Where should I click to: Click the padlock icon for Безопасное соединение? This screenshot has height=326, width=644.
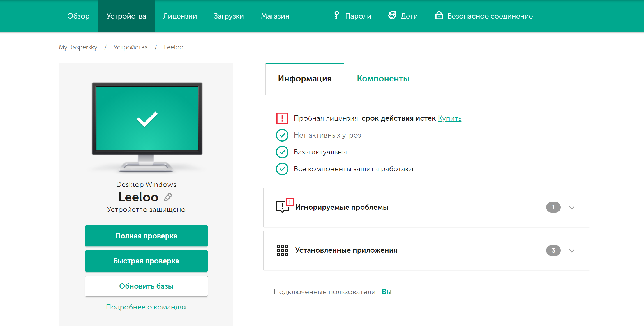439,15
